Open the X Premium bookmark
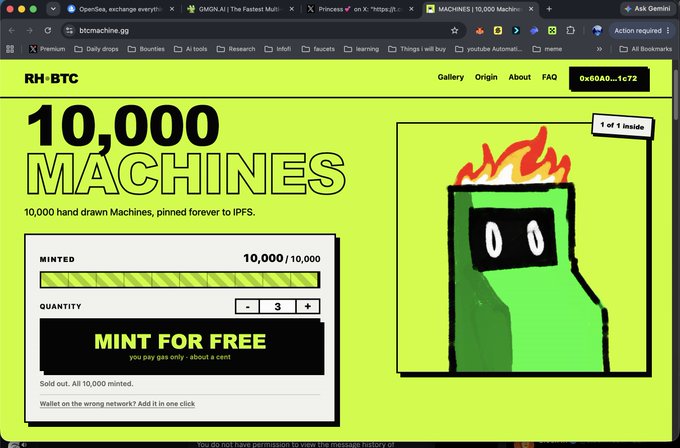 tap(47, 49)
